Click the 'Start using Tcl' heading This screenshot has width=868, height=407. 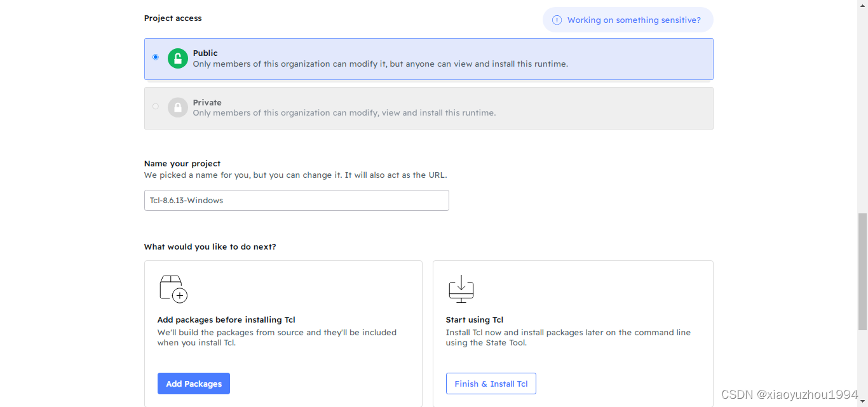click(475, 320)
